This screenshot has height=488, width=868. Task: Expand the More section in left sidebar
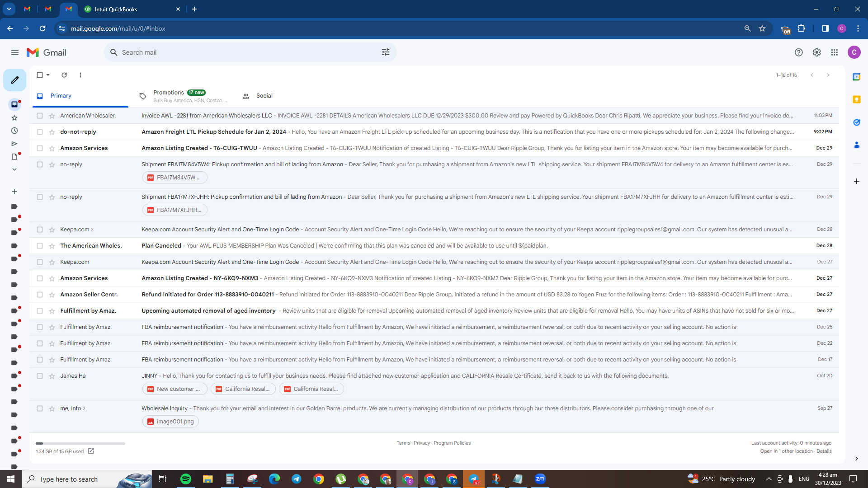tap(14, 169)
